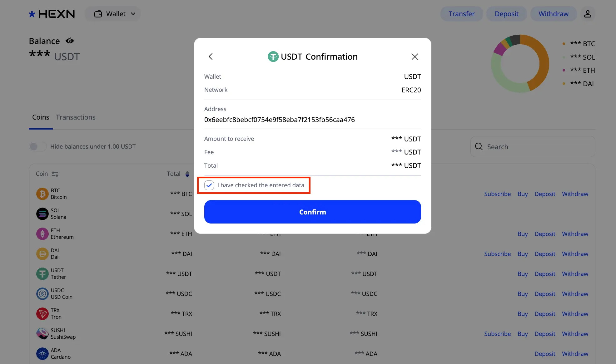Go back with the modal's left arrow
616x364 pixels.
(211, 57)
